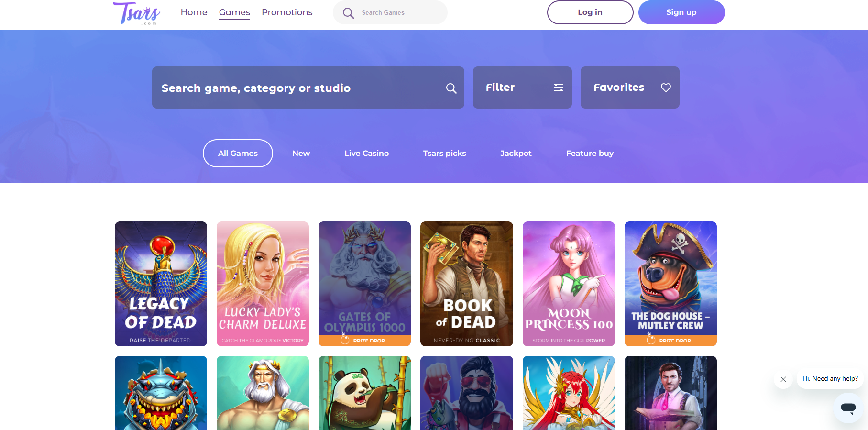
Task: Open the man with pink tie game
Action: tap(670, 393)
